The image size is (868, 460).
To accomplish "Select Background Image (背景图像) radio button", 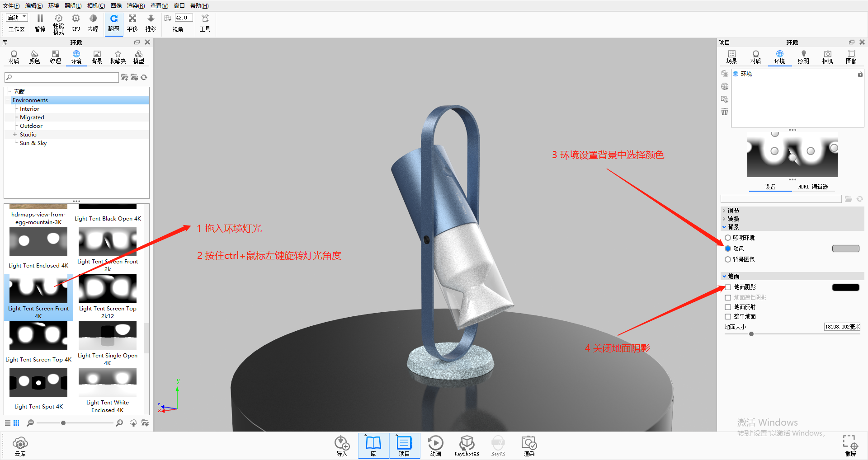I will [728, 259].
